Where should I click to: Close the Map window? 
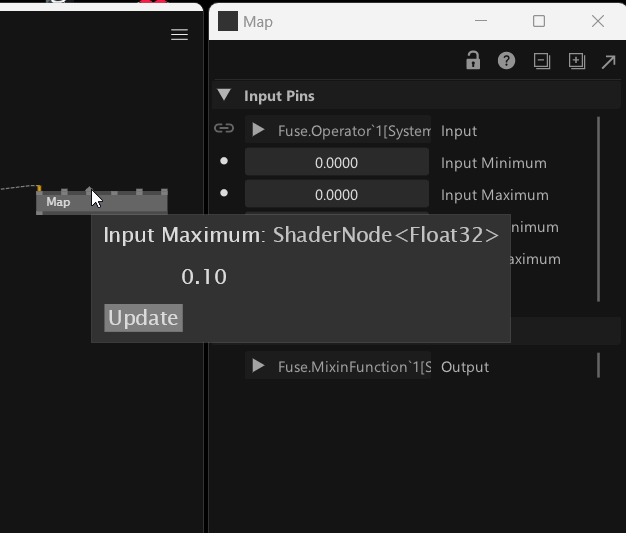point(598,21)
